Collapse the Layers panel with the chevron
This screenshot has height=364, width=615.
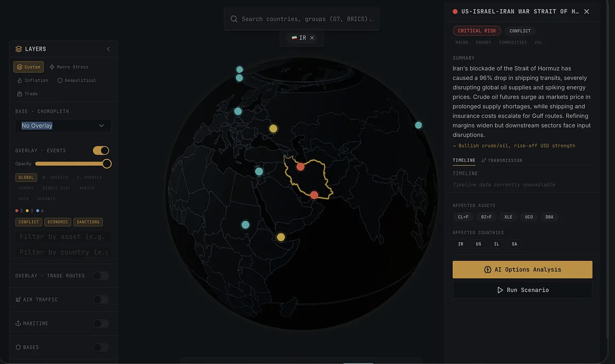108,49
